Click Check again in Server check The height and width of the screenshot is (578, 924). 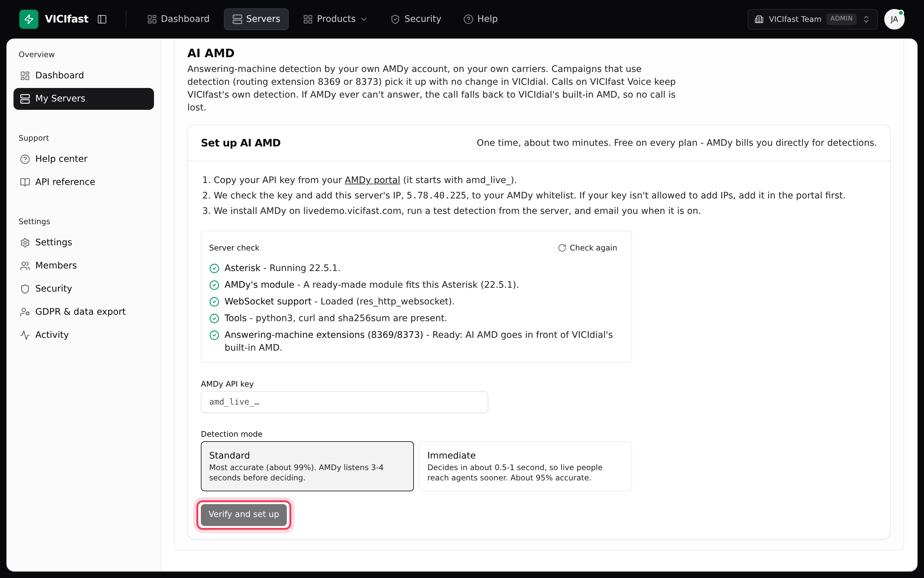(x=588, y=248)
